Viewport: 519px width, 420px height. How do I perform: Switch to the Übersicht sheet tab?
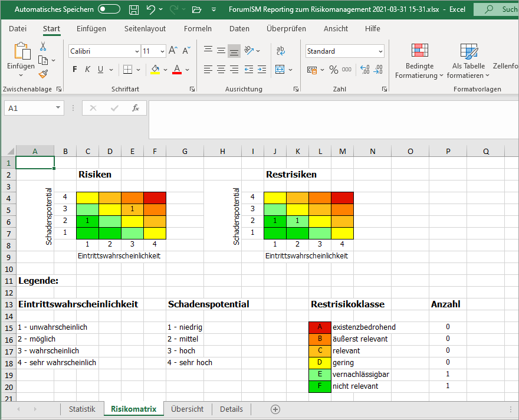(x=187, y=409)
